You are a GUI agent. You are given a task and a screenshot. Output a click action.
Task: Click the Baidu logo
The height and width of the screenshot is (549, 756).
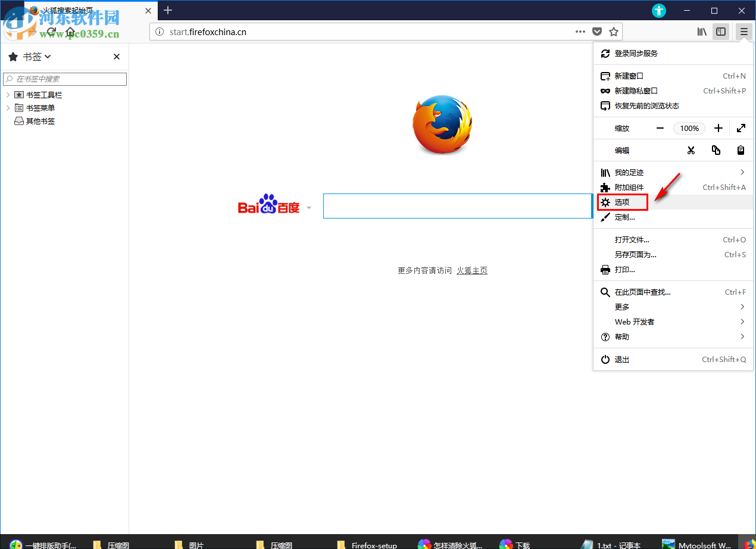coord(268,205)
